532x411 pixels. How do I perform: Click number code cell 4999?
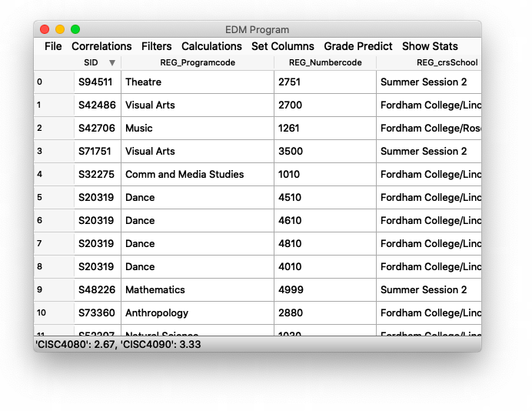[x=324, y=290]
